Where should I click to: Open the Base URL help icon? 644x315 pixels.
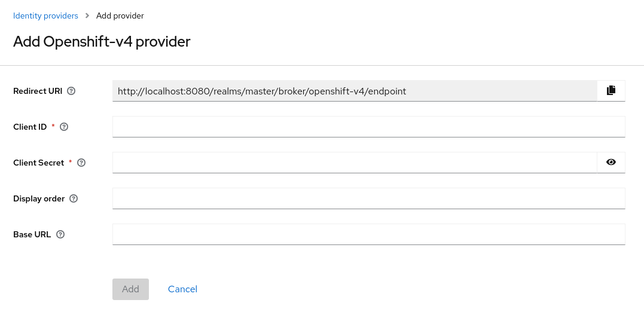click(x=60, y=234)
